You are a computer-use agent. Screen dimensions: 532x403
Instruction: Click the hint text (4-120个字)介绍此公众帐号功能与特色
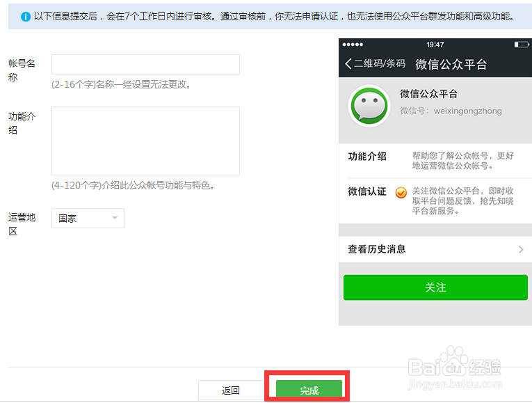click(x=133, y=185)
